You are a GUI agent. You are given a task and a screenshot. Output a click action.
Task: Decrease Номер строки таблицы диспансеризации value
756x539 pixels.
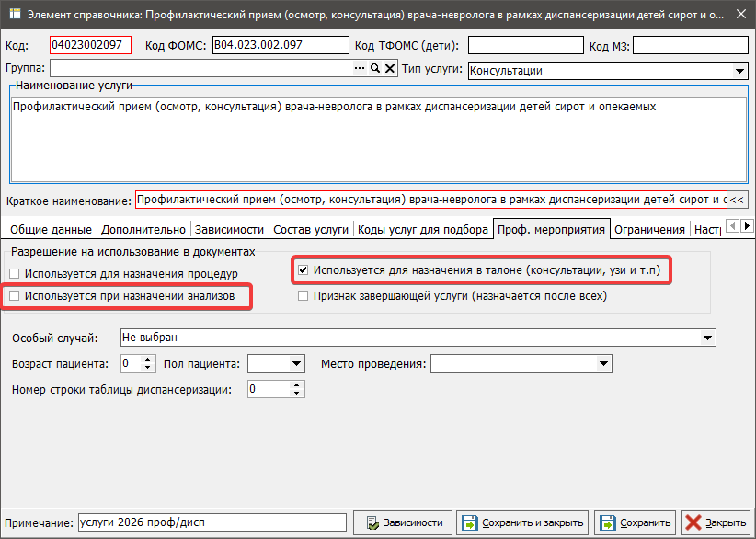click(297, 393)
